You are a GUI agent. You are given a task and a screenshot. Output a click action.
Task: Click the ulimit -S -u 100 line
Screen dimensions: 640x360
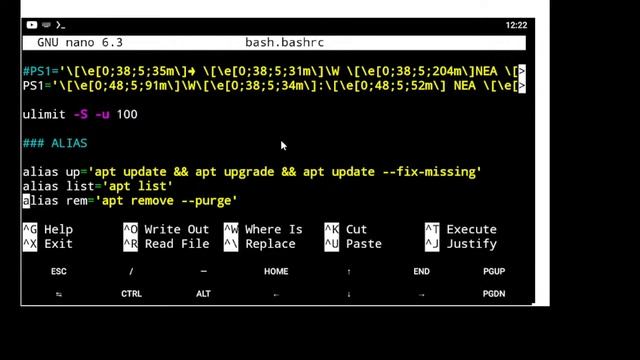(80, 114)
